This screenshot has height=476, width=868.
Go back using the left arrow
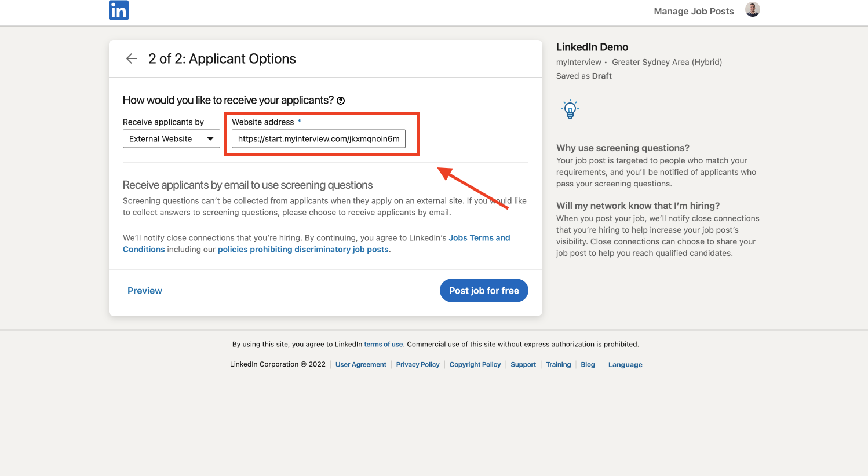pyautogui.click(x=132, y=58)
